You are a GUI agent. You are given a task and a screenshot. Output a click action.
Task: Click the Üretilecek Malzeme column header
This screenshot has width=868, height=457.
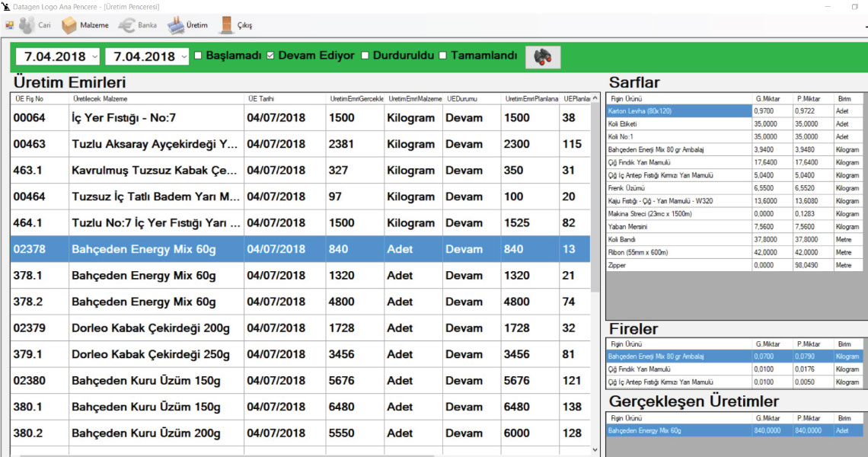156,98
